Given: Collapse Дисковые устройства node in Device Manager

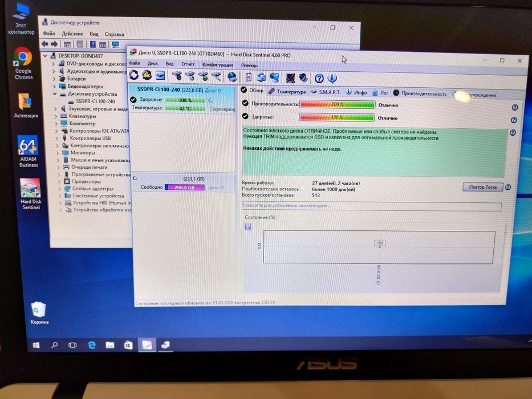Looking at the screenshot, I should tap(55, 94).
